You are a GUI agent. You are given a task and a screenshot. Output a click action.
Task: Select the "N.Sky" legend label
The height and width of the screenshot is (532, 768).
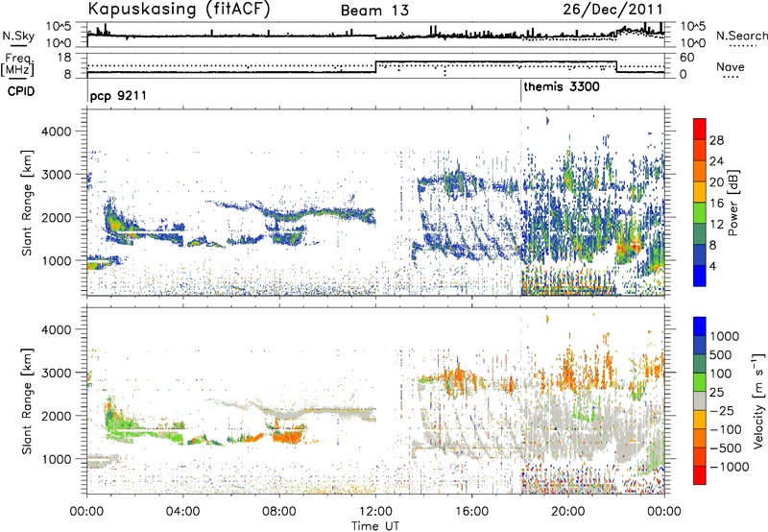coord(18,36)
